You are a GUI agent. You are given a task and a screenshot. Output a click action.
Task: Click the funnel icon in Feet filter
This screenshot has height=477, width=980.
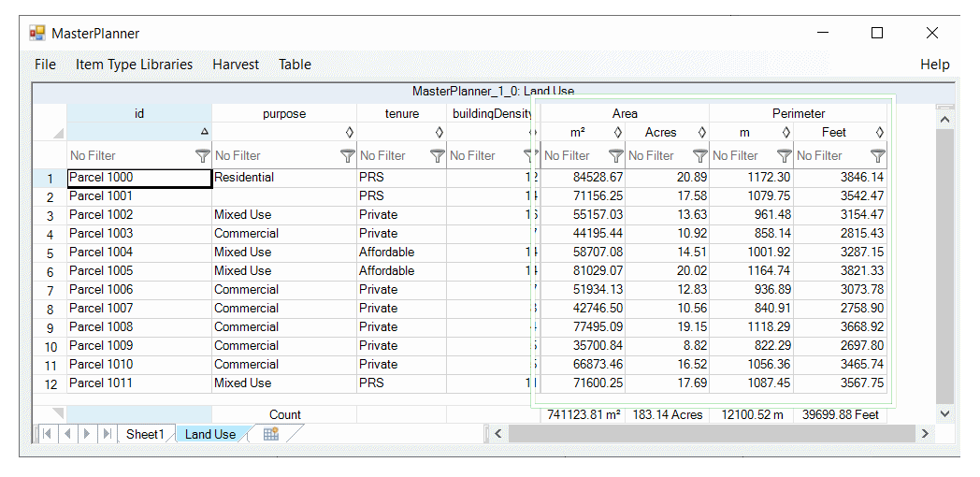tap(878, 155)
